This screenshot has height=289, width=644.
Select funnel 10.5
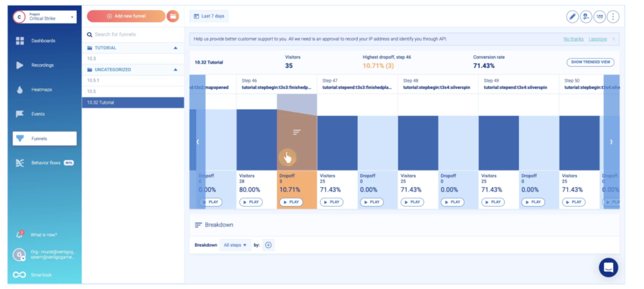click(133, 92)
